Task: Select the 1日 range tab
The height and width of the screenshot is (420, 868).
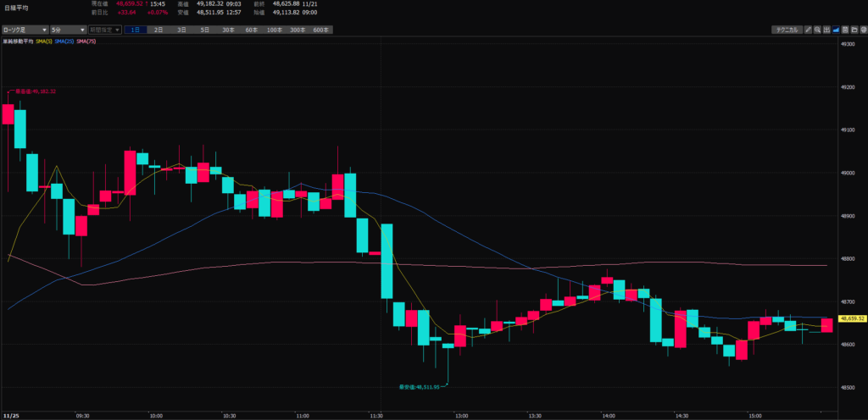Action: 135,30
